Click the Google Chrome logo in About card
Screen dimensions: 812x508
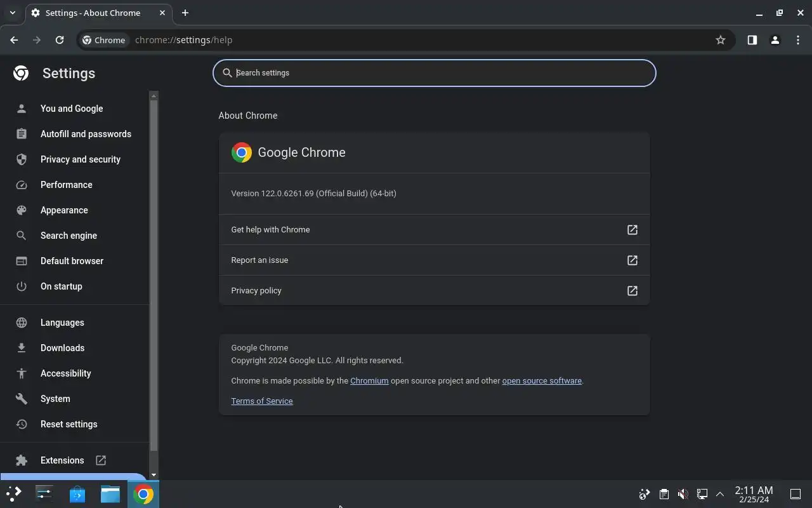point(242,152)
